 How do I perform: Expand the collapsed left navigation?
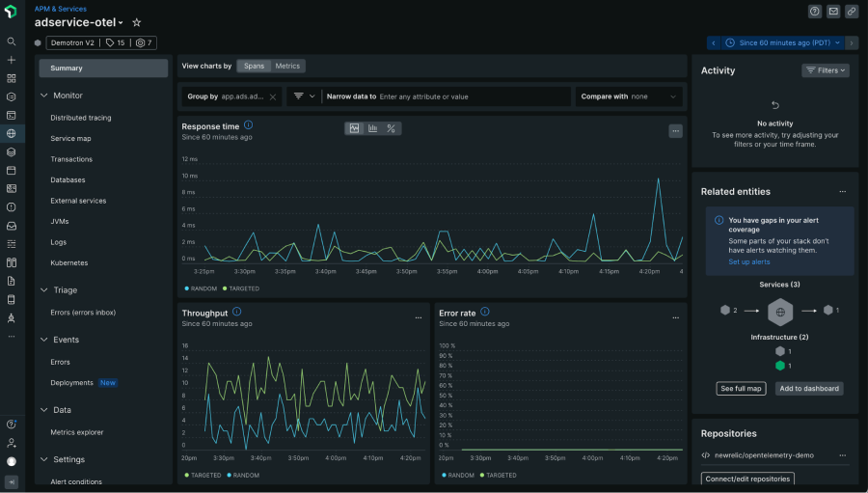(x=11, y=482)
